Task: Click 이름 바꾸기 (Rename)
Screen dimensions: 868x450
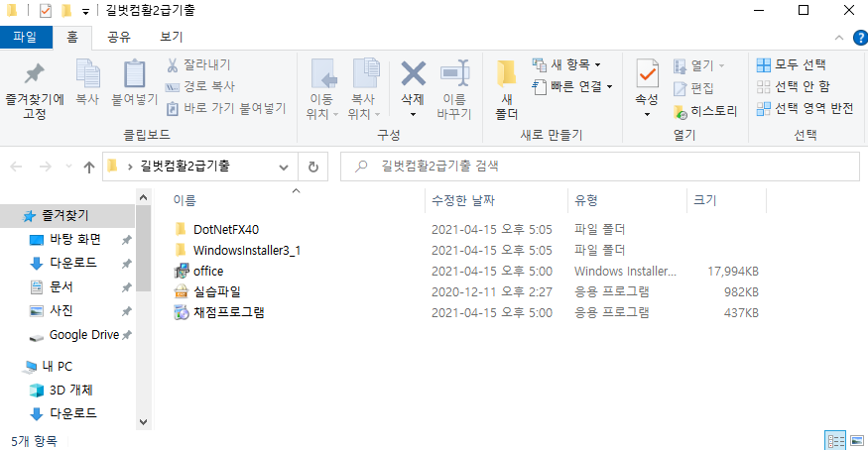Action: pyautogui.click(x=454, y=89)
